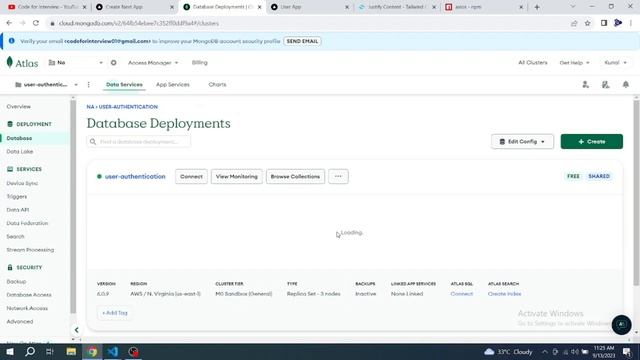
Task: Click All Clusters link
Action: [x=533, y=62]
